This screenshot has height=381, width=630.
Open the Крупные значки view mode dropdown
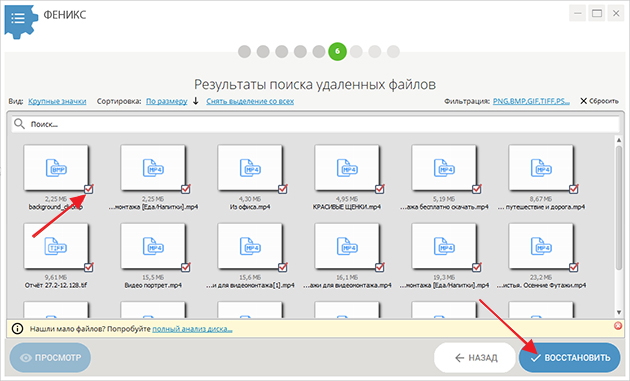tap(57, 101)
